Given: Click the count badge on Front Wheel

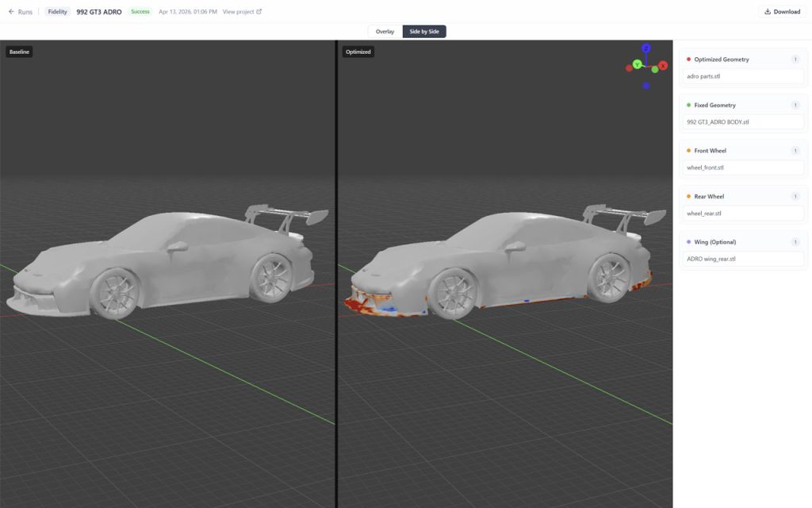Looking at the screenshot, I should (x=795, y=150).
